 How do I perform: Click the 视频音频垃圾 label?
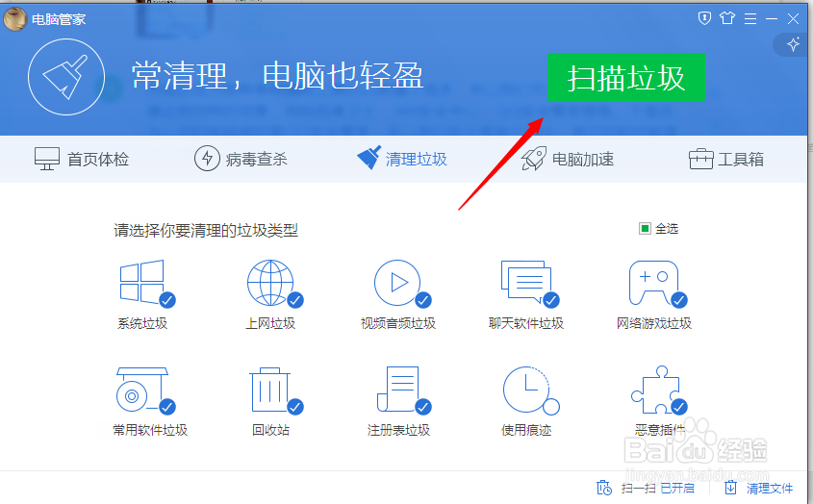coord(398,323)
